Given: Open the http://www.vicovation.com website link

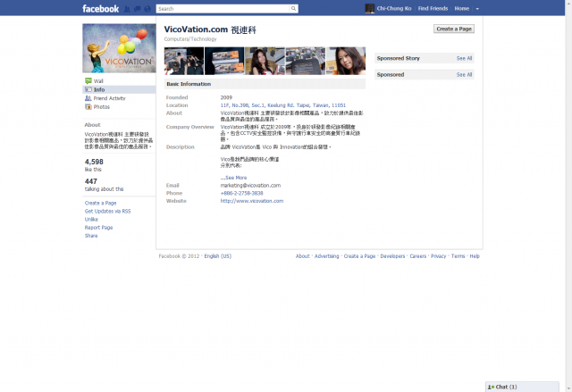Looking at the screenshot, I should click(252, 201).
